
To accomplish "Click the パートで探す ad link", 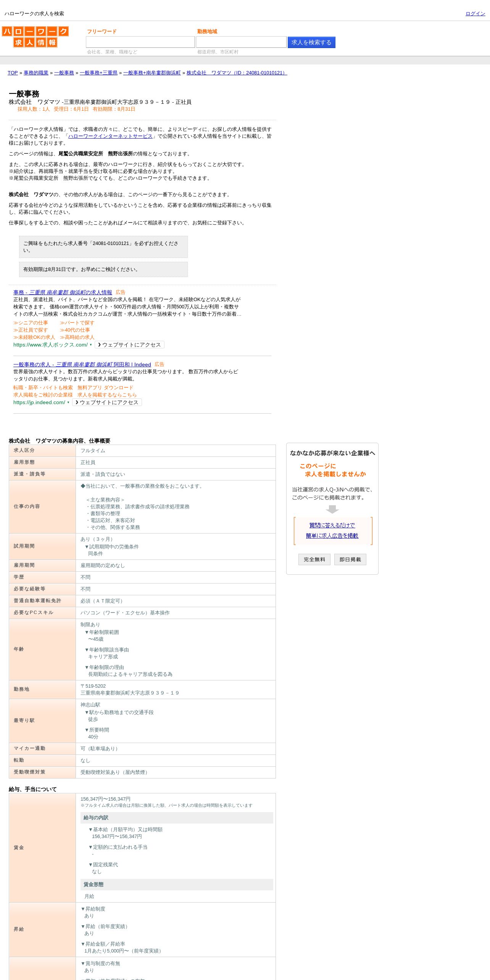I will 77,323.
